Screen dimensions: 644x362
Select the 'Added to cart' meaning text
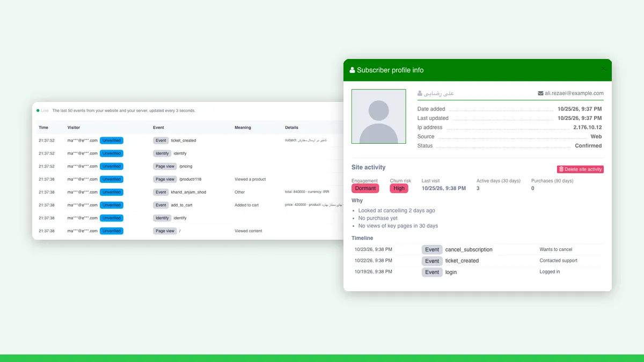point(247,205)
